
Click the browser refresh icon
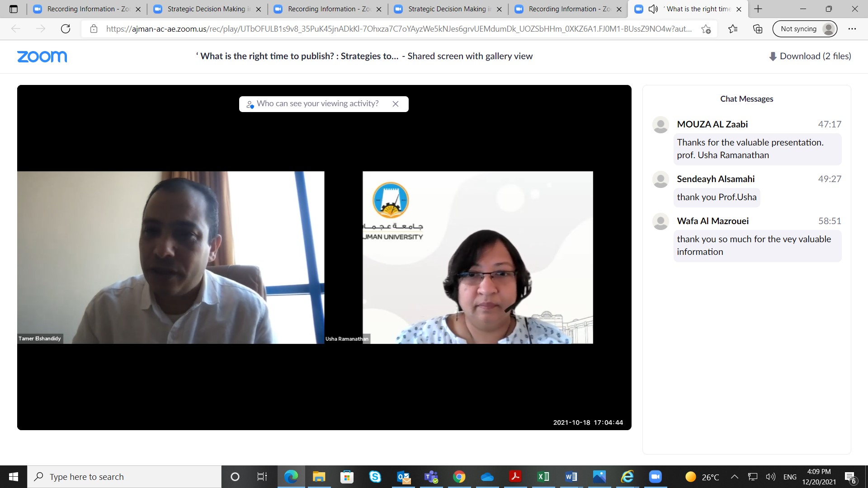click(x=66, y=29)
